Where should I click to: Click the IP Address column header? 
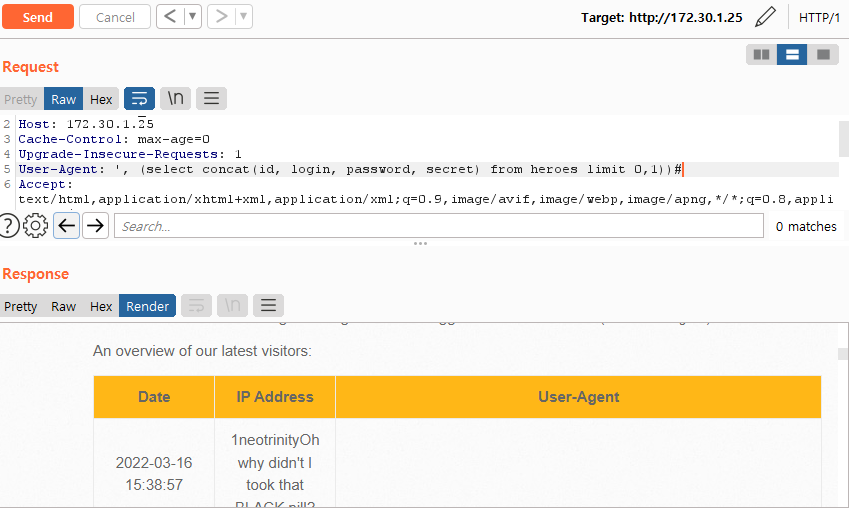pos(275,397)
